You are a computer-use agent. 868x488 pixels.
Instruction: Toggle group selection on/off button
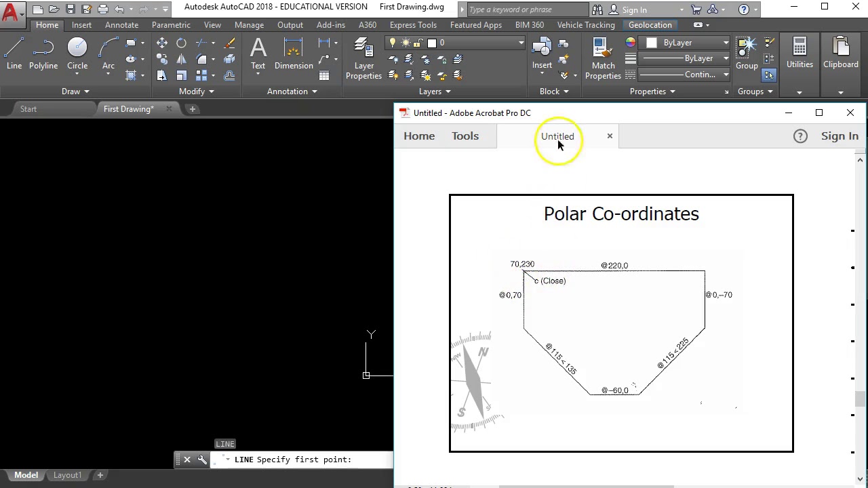click(x=768, y=75)
